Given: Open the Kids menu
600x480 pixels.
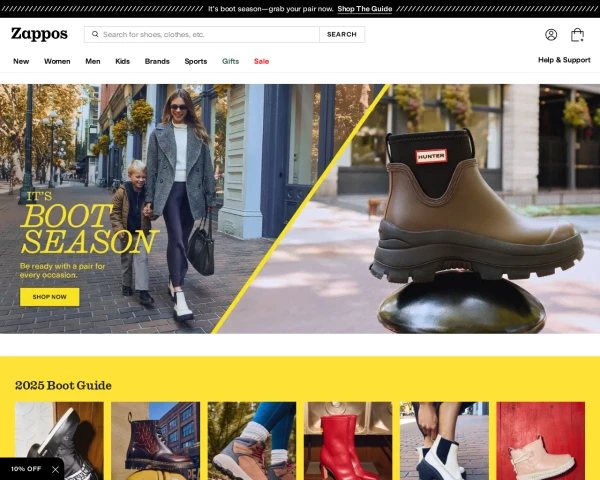Looking at the screenshot, I should [122, 61].
